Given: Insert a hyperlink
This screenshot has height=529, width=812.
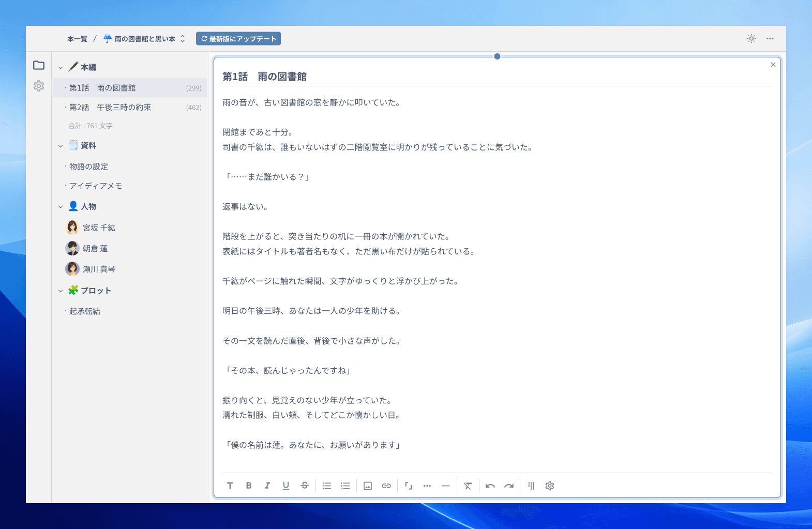Looking at the screenshot, I should pos(386,486).
